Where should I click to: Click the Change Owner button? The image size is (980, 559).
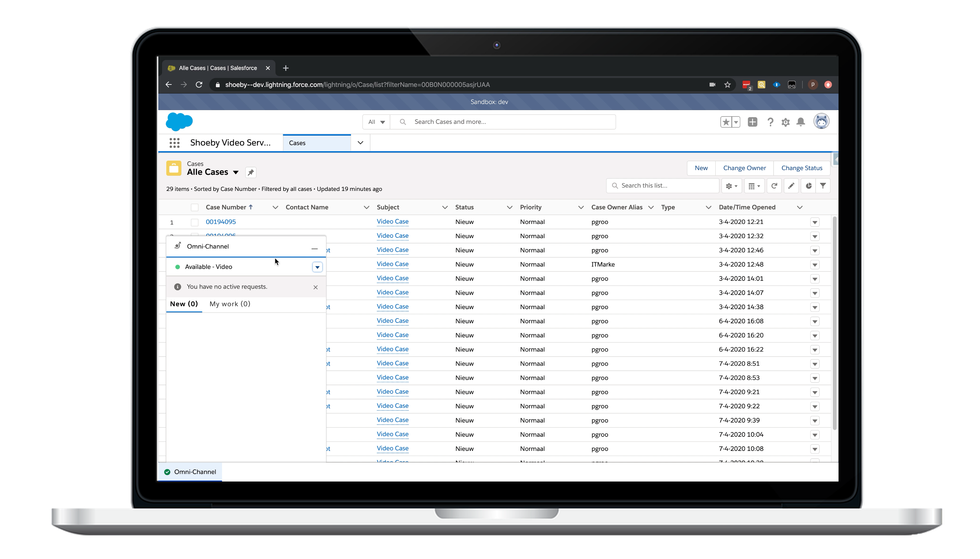(744, 168)
